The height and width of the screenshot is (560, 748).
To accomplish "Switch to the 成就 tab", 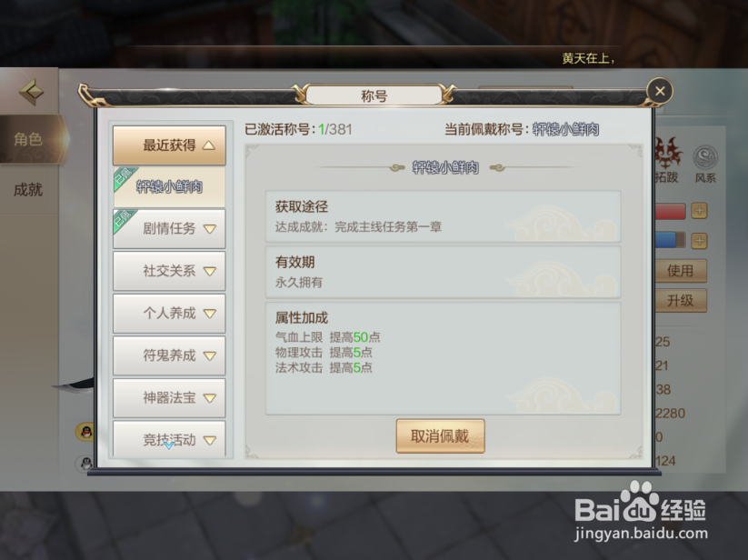I will coord(28,190).
